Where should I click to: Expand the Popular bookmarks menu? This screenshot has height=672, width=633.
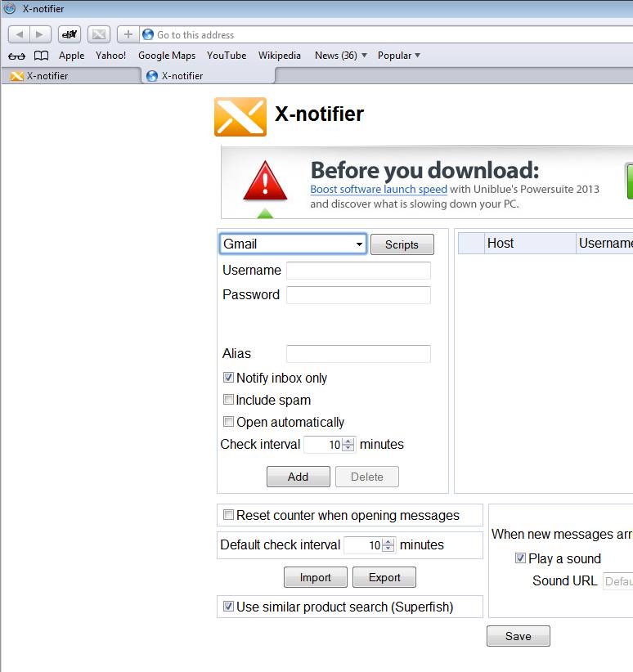pos(399,56)
